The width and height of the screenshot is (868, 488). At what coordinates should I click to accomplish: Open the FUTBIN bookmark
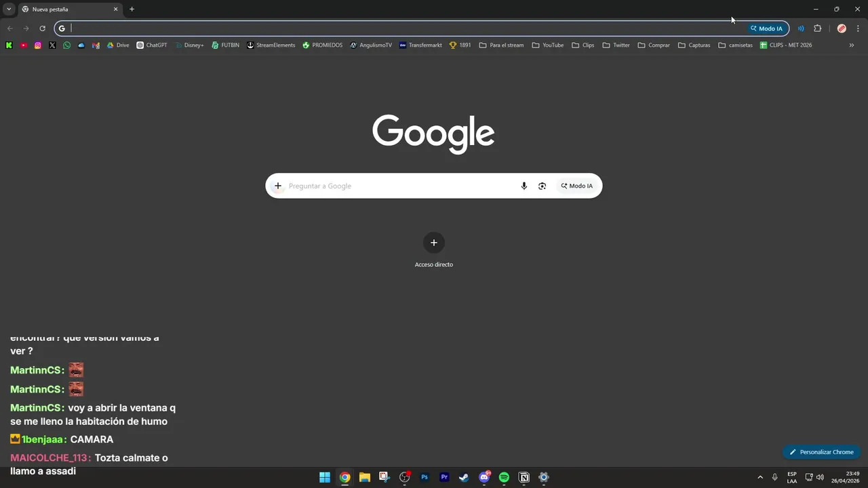[225, 45]
